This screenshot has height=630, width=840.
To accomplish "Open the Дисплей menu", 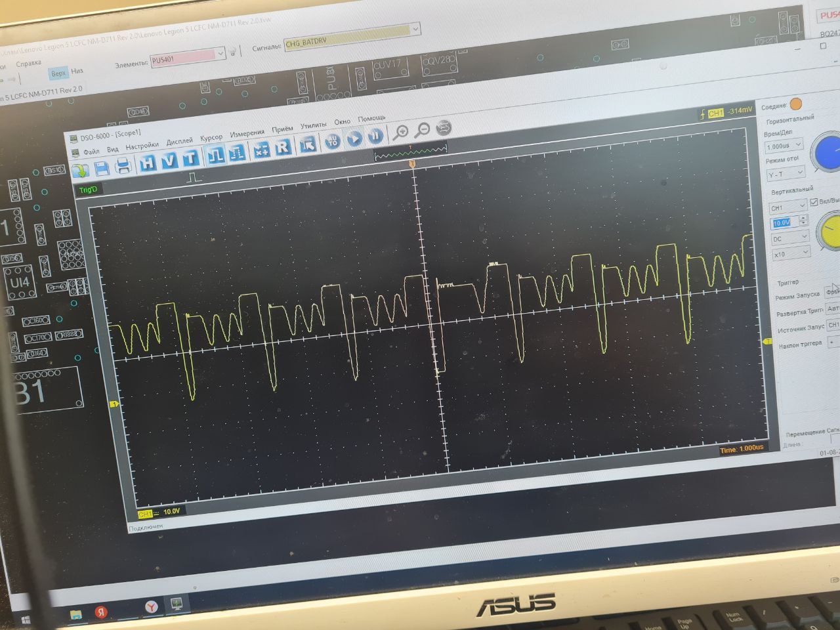I will (179, 142).
